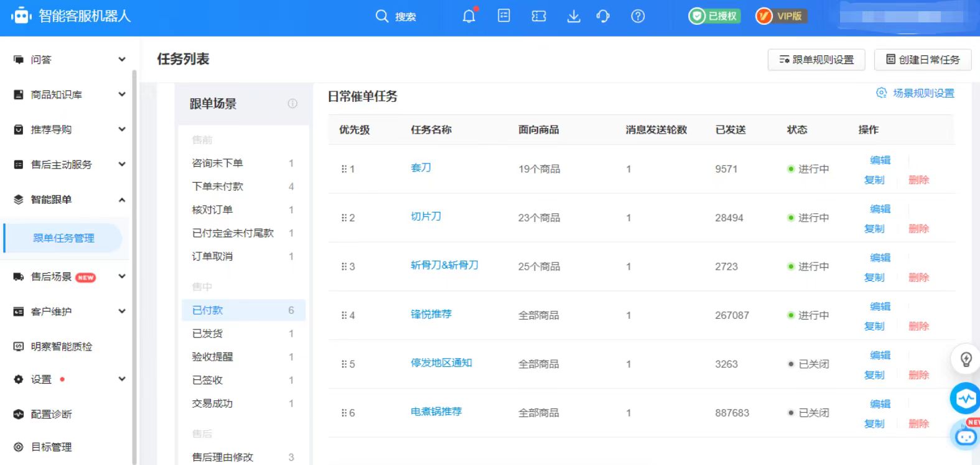Click the robot logo icon in header
Screen dimensions: 980x465
point(22,16)
